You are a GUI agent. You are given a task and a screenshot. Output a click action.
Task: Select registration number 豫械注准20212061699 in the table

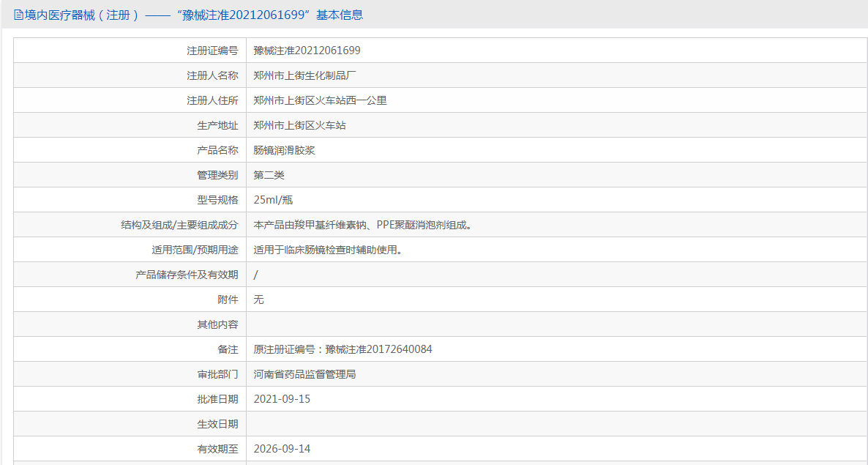click(x=307, y=51)
